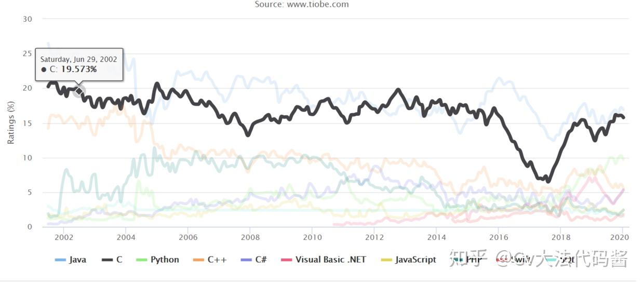Click the green Python legend marker
Image resolution: width=644 pixels, height=285 pixels.
pos(142,260)
